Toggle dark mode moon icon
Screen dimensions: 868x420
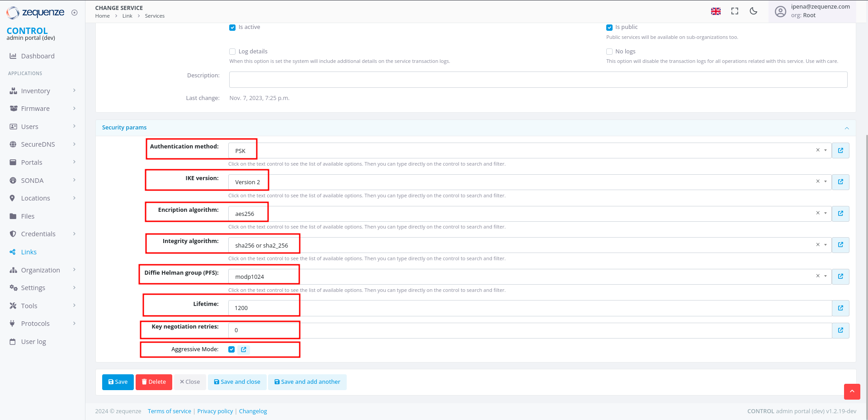(753, 11)
